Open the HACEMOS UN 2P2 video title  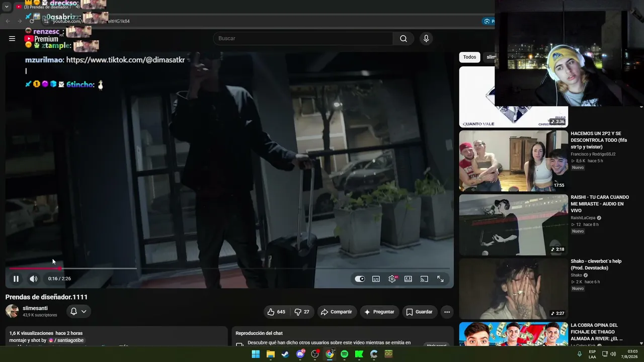(599, 140)
